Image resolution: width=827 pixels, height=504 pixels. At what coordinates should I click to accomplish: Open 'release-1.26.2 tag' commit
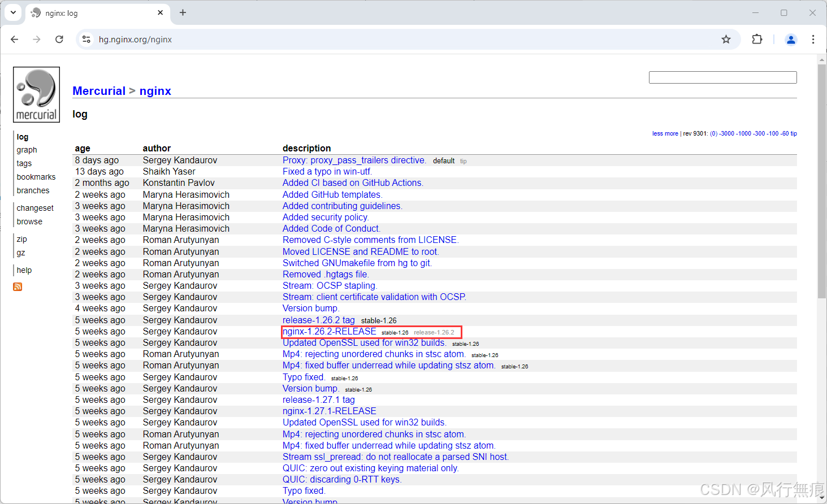pyautogui.click(x=319, y=320)
